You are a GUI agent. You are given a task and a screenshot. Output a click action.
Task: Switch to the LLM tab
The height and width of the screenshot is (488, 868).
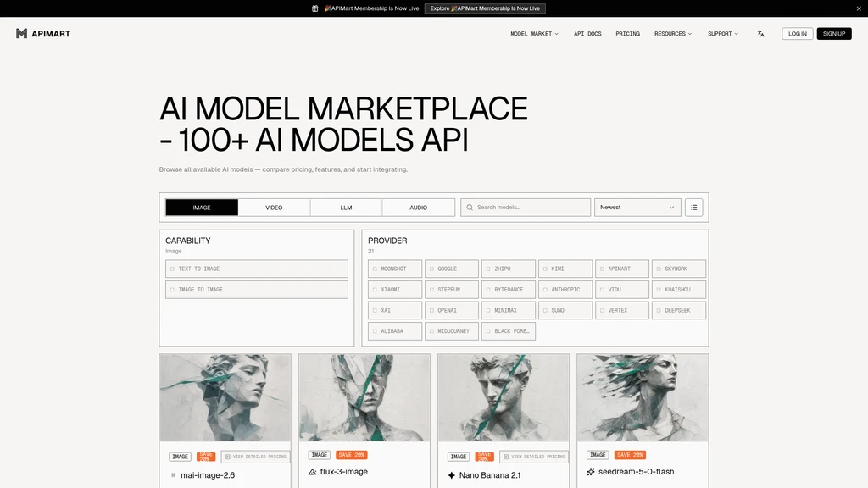(346, 208)
